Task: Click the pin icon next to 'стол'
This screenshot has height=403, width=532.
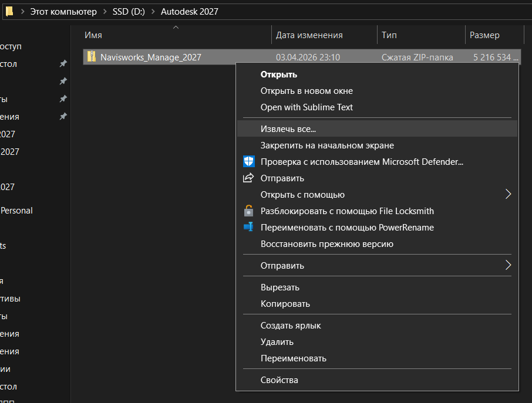Action: (63, 63)
